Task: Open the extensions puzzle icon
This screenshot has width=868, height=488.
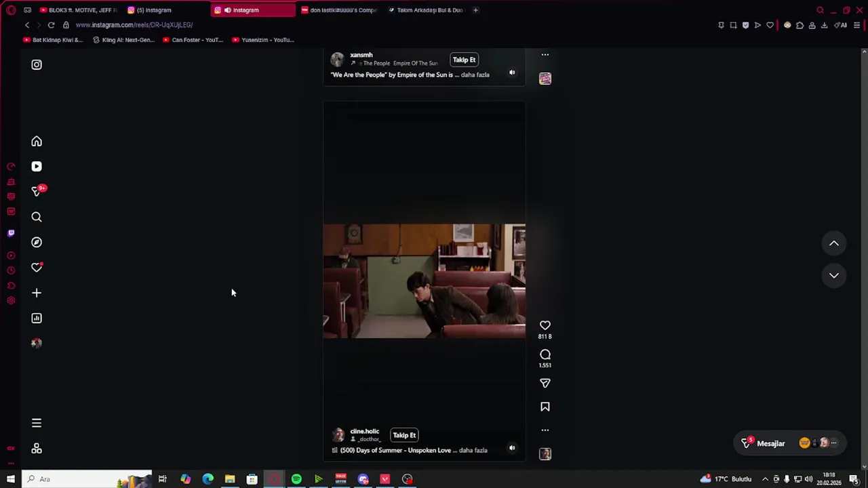Action: coord(800,25)
